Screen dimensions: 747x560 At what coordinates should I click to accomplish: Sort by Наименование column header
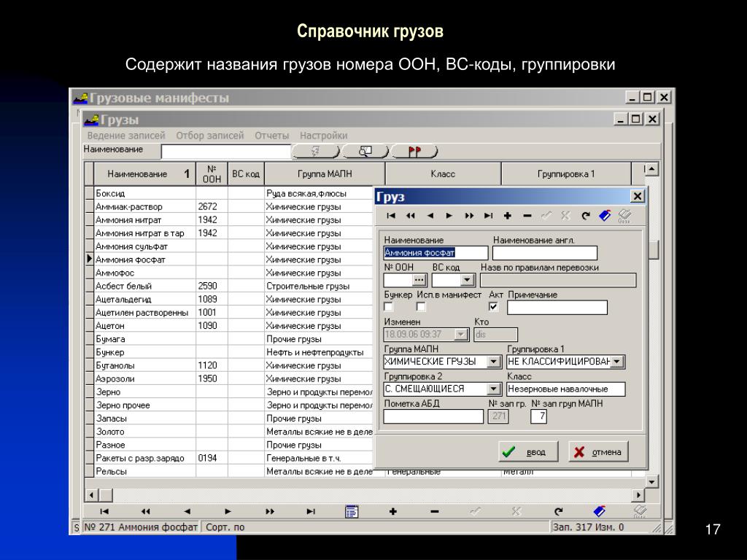coord(145,174)
